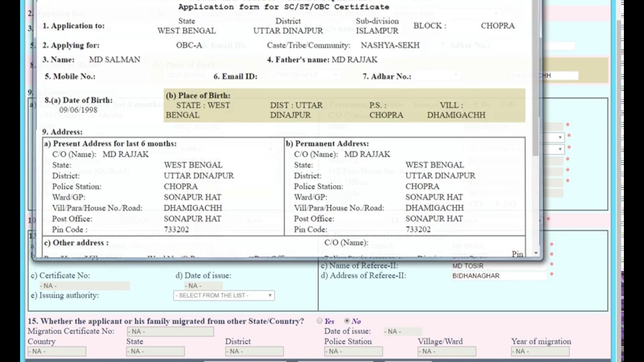Click the 'Other address' section heading
This screenshot has height=362, width=644.
[76, 243]
